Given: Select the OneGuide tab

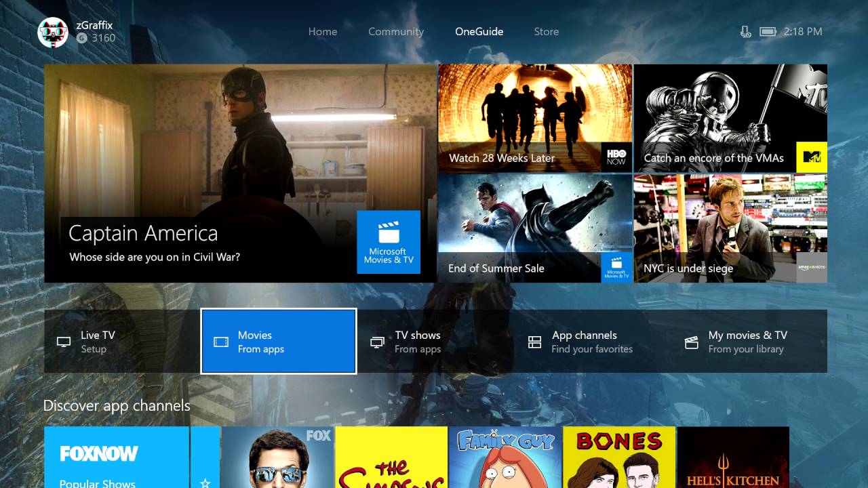Looking at the screenshot, I should coord(479,31).
